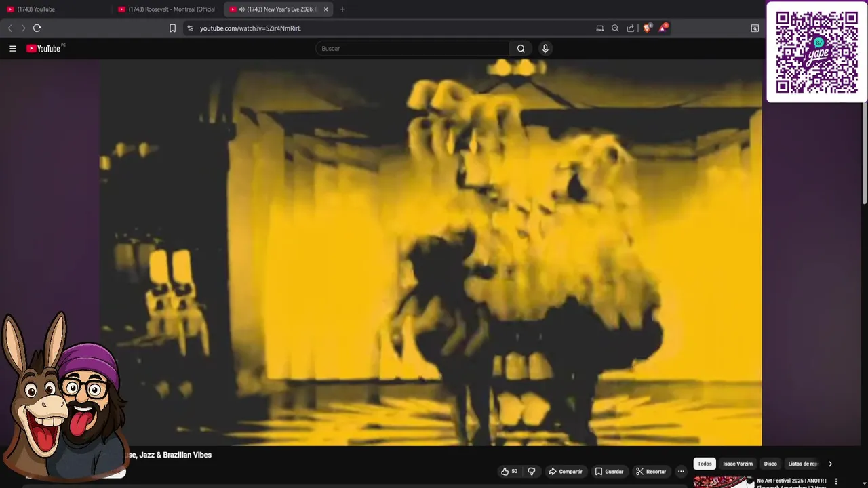Click the Yape QR code overlay
The width and height of the screenshot is (868, 488).
pyautogui.click(x=816, y=52)
